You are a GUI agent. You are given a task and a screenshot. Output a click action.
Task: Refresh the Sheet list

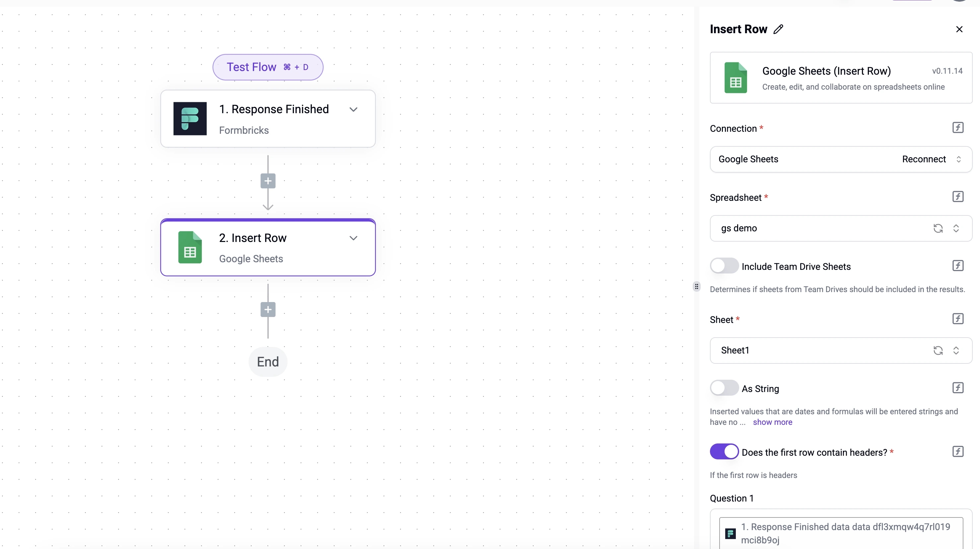[x=938, y=350]
